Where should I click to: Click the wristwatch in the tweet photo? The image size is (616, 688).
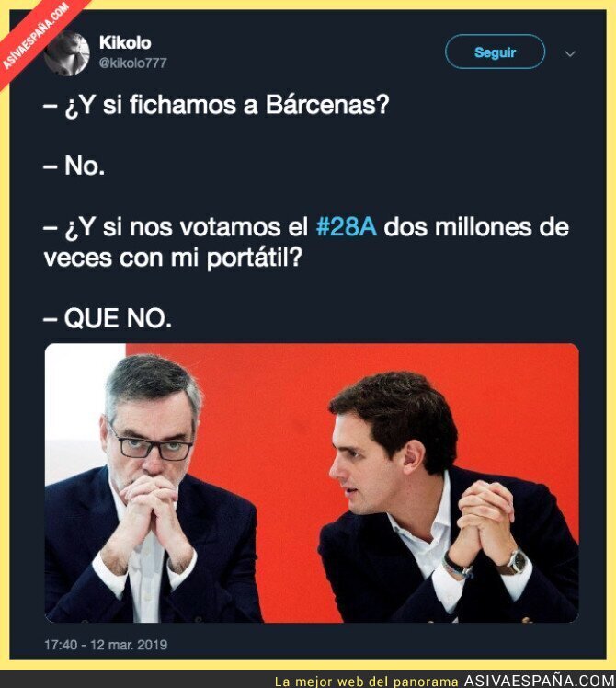click(517, 563)
